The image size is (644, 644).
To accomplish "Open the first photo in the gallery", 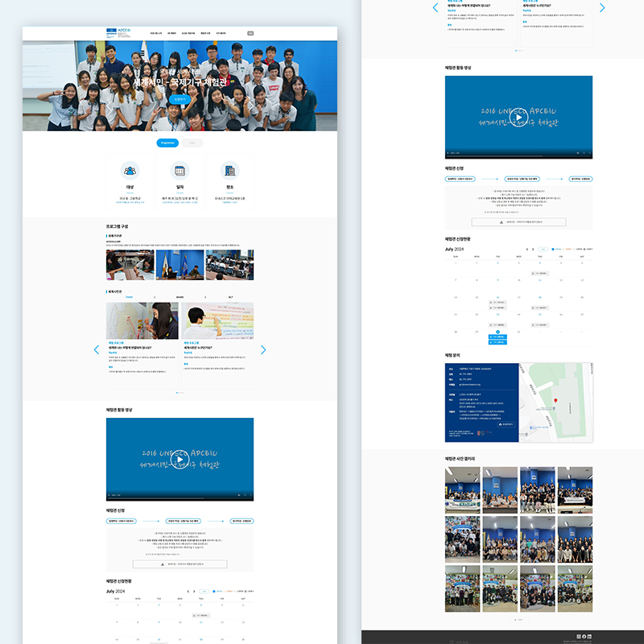I will [x=462, y=490].
